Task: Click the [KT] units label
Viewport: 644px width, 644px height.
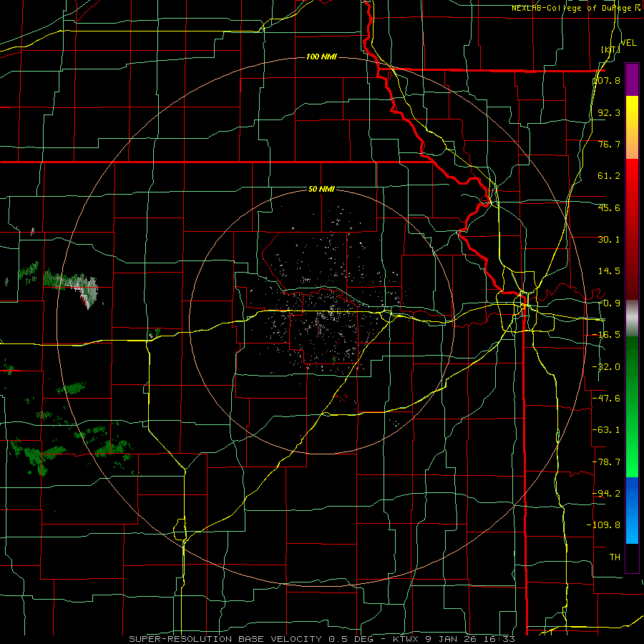Action: pyautogui.click(x=610, y=49)
